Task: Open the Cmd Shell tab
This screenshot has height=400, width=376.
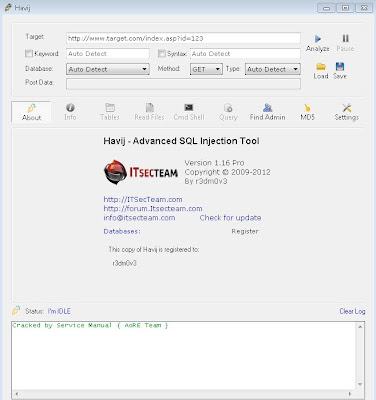Action: (189, 112)
